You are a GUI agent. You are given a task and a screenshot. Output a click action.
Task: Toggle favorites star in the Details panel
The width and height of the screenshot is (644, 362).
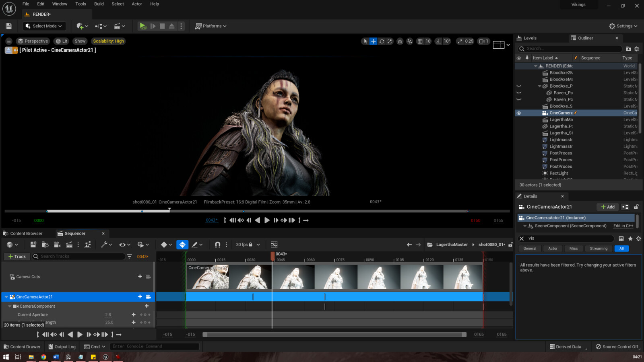tap(630, 239)
